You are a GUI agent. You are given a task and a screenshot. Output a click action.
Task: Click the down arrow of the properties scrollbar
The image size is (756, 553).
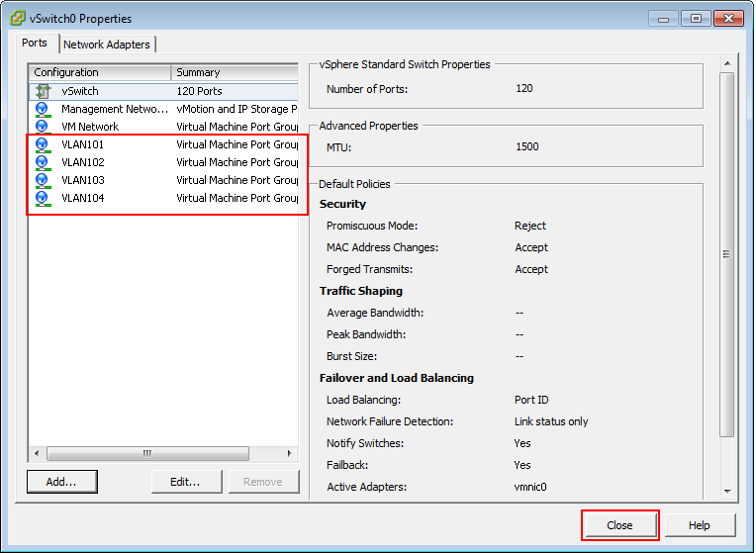(727, 492)
